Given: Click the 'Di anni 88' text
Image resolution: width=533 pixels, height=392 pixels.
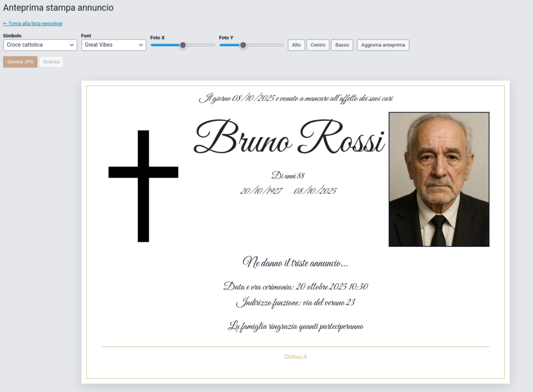Looking at the screenshot, I should 288,175.
